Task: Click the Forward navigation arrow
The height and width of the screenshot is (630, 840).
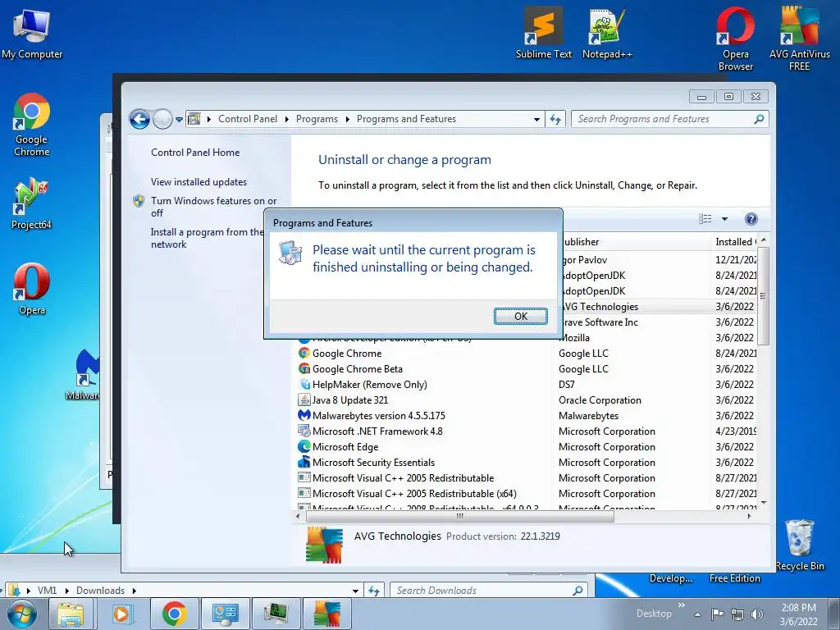Action: coord(162,119)
